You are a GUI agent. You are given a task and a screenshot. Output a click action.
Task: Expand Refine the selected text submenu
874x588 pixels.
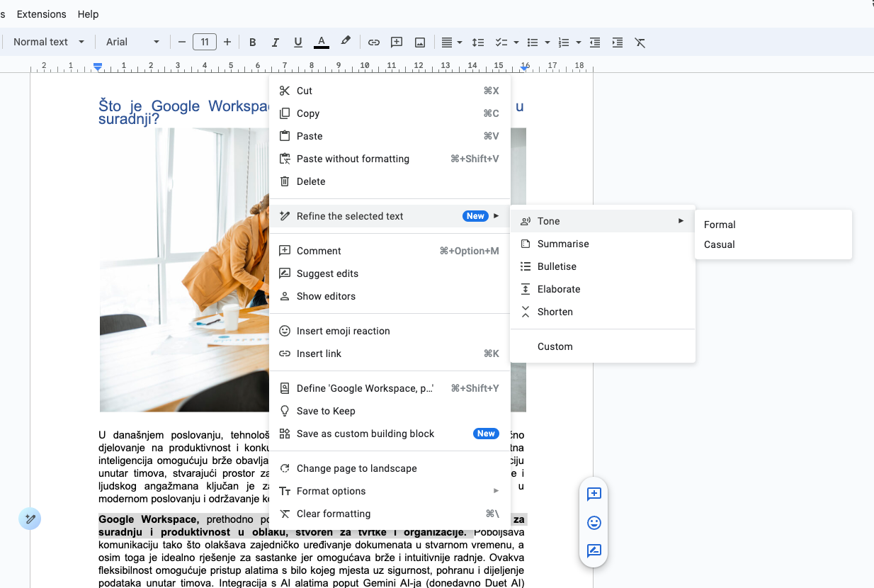390,216
